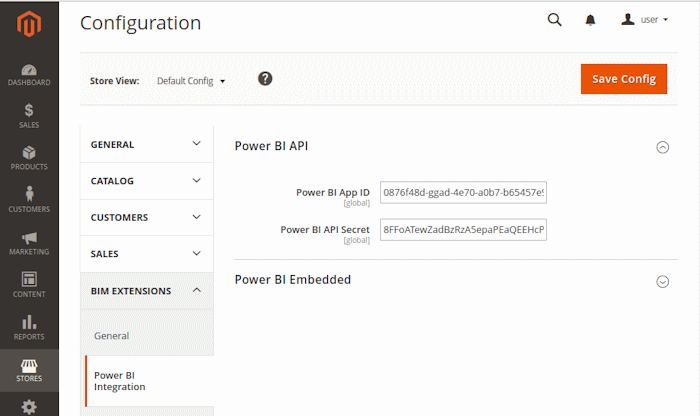The height and width of the screenshot is (416, 700).
Task: Collapse the Power BI API section
Action: click(662, 147)
